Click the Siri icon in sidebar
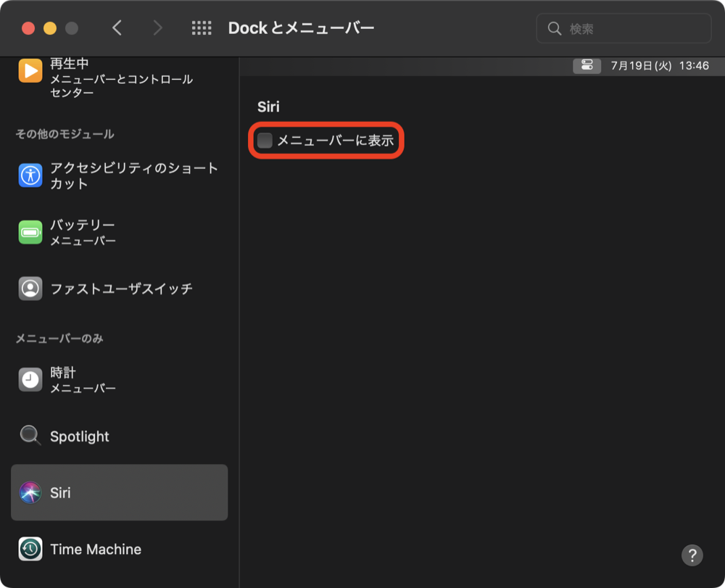The width and height of the screenshot is (725, 588). pyautogui.click(x=30, y=492)
